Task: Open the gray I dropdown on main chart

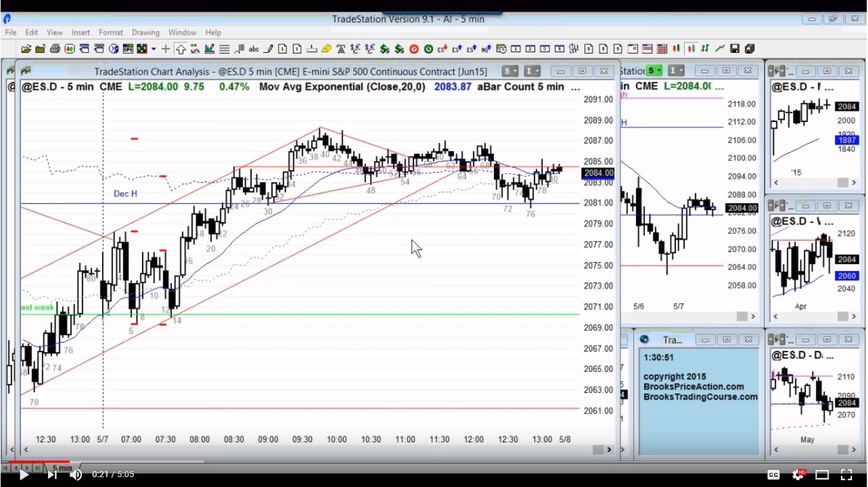Action: pos(532,71)
